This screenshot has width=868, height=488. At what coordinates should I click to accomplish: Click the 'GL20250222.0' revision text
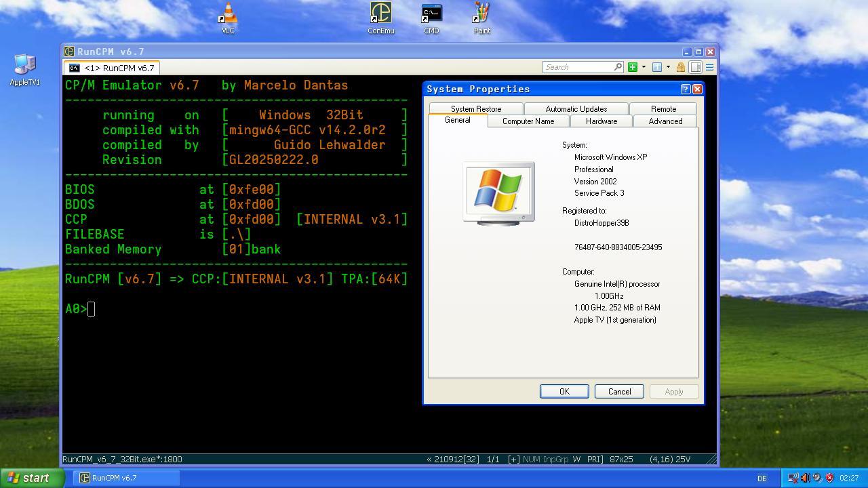[274, 160]
